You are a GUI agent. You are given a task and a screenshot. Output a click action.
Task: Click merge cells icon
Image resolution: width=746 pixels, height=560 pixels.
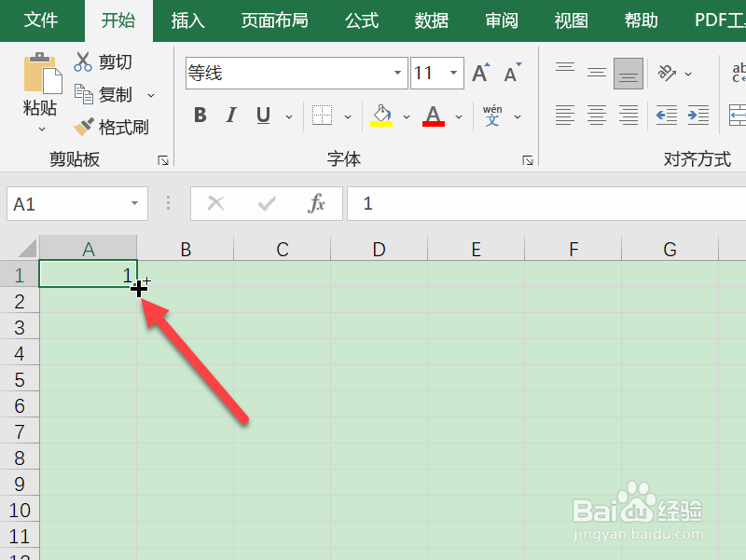coord(738,115)
